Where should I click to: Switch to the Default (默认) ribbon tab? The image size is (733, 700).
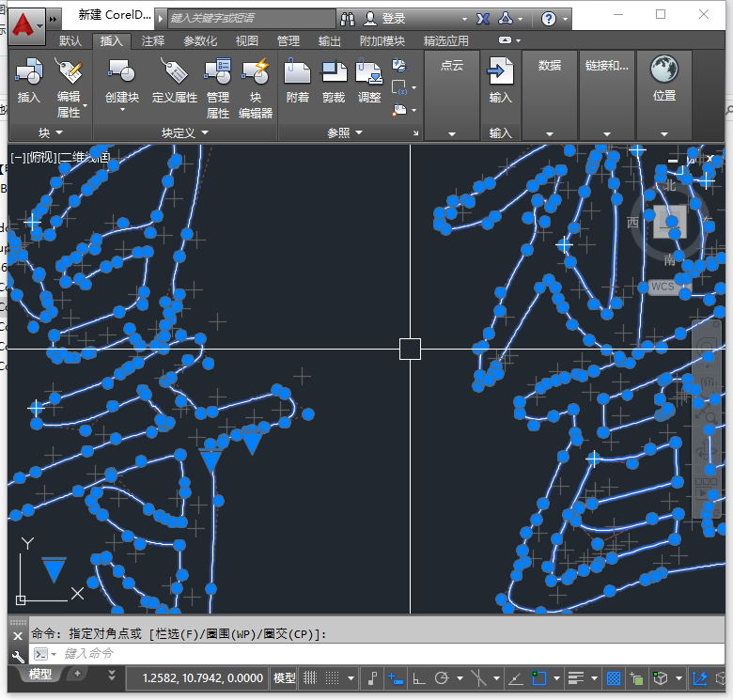[x=70, y=41]
